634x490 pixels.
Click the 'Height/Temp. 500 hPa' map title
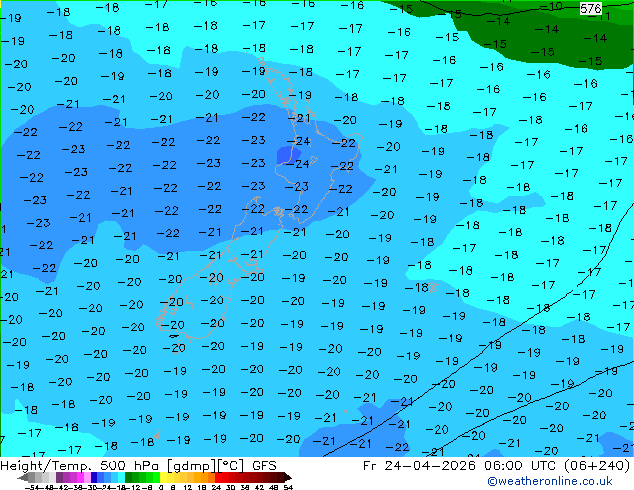(82, 466)
